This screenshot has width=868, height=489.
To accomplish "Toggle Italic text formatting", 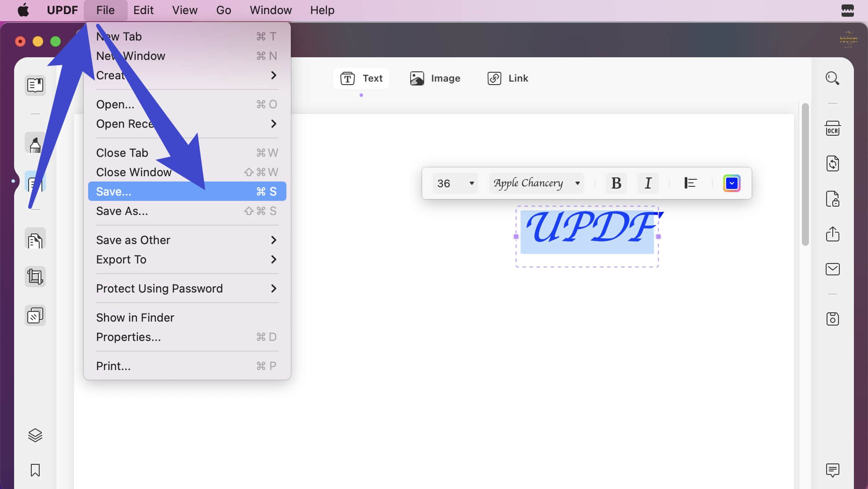I will (648, 183).
